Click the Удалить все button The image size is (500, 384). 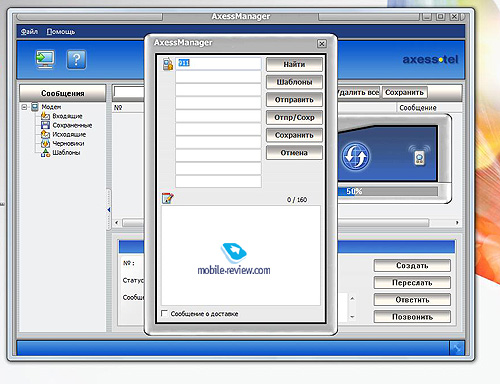[359, 92]
